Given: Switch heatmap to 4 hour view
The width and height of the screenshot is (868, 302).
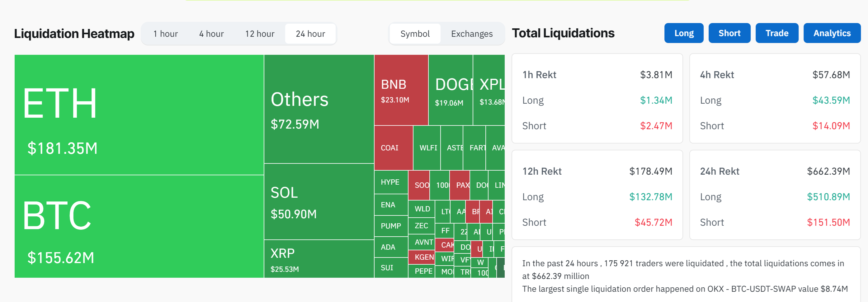Looking at the screenshot, I should (211, 34).
